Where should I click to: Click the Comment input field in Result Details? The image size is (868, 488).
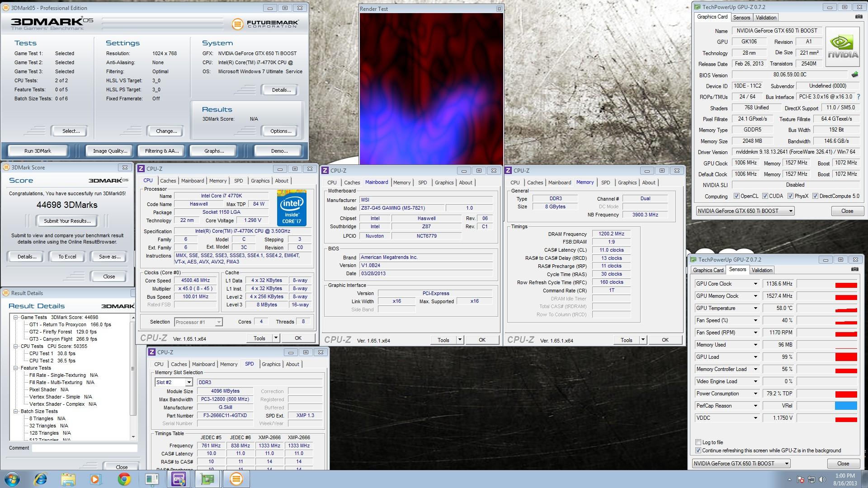pyautogui.click(x=85, y=448)
